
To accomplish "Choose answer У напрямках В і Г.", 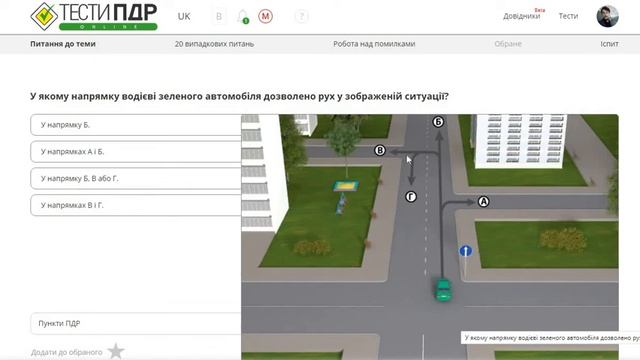I will 136,205.
